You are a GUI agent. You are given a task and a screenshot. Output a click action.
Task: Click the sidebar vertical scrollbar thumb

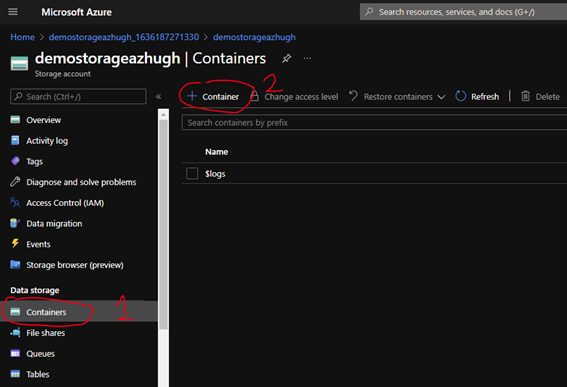(163, 224)
